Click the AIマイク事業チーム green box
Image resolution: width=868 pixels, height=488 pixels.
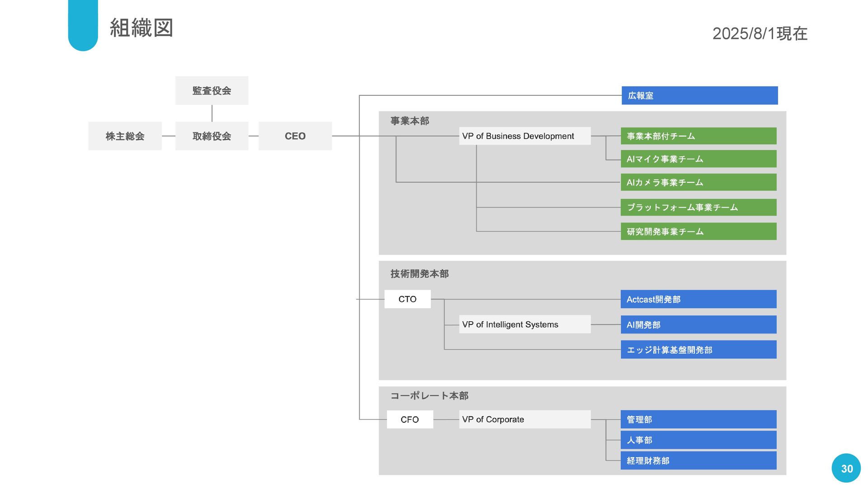click(698, 159)
